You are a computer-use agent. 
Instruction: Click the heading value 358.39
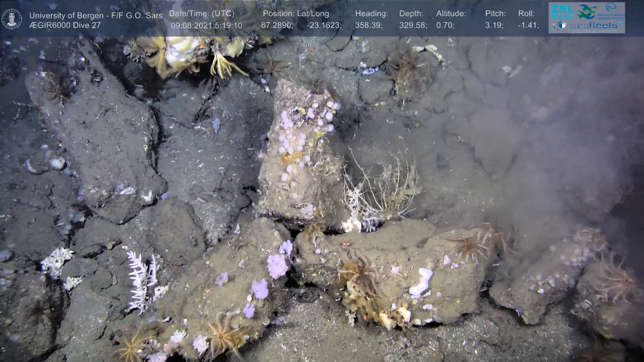(x=369, y=25)
